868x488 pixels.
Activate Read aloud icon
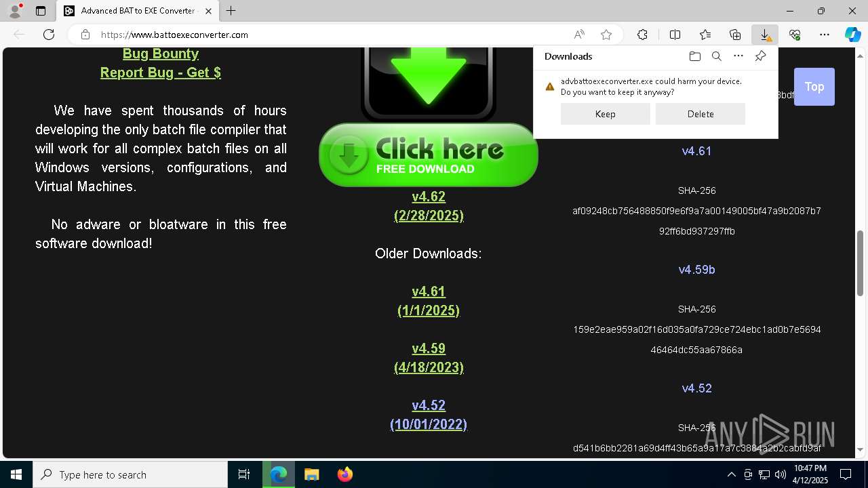tap(579, 35)
